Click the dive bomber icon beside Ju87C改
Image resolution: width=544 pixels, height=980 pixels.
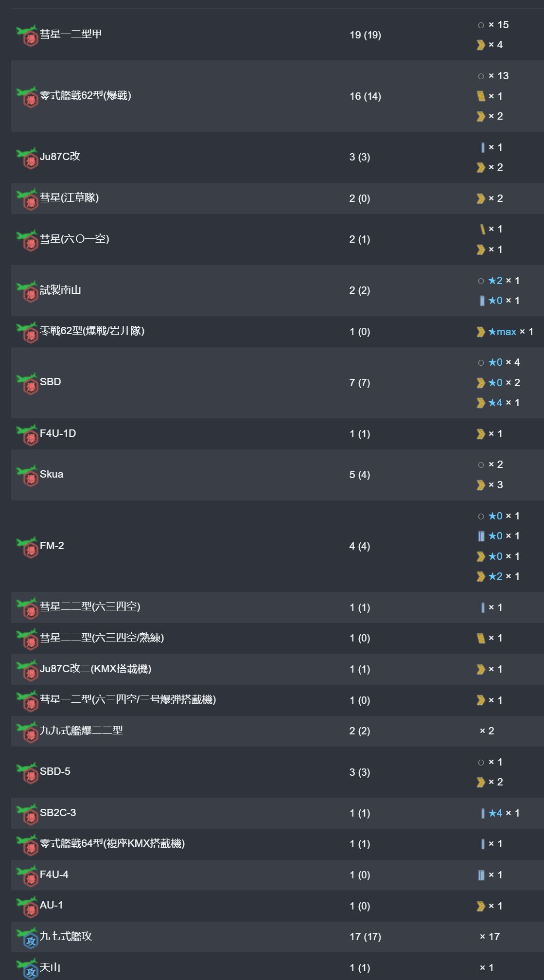(27, 158)
